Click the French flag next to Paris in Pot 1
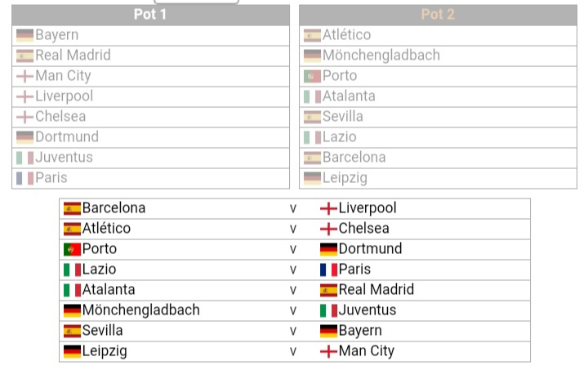 pyautogui.click(x=24, y=178)
